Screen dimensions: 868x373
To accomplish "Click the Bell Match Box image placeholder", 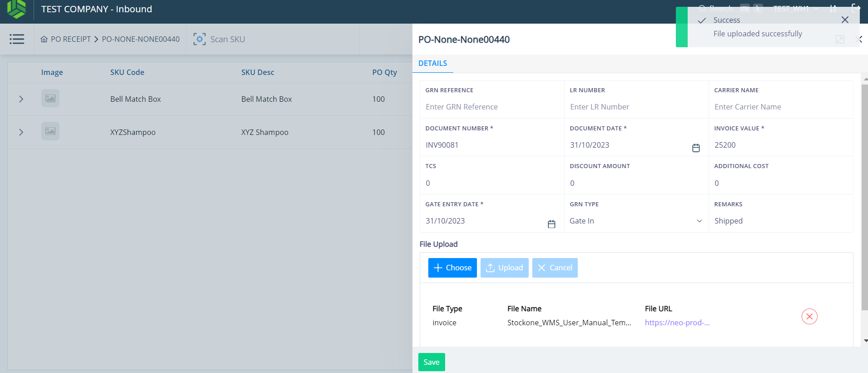I will point(50,99).
